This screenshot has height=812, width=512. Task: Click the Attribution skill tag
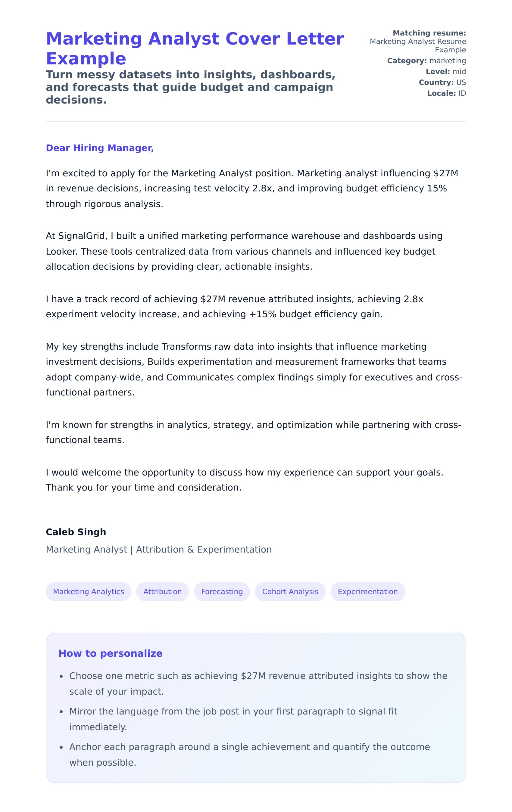click(x=162, y=591)
